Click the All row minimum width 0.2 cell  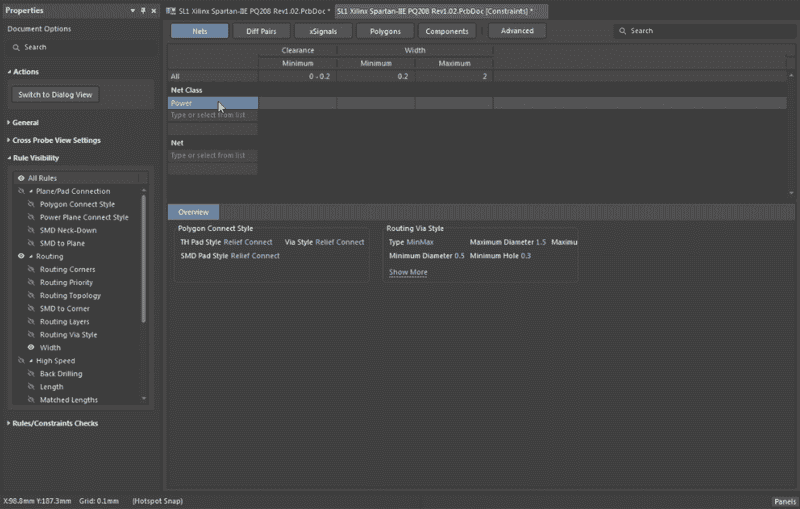click(x=376, y=77)
